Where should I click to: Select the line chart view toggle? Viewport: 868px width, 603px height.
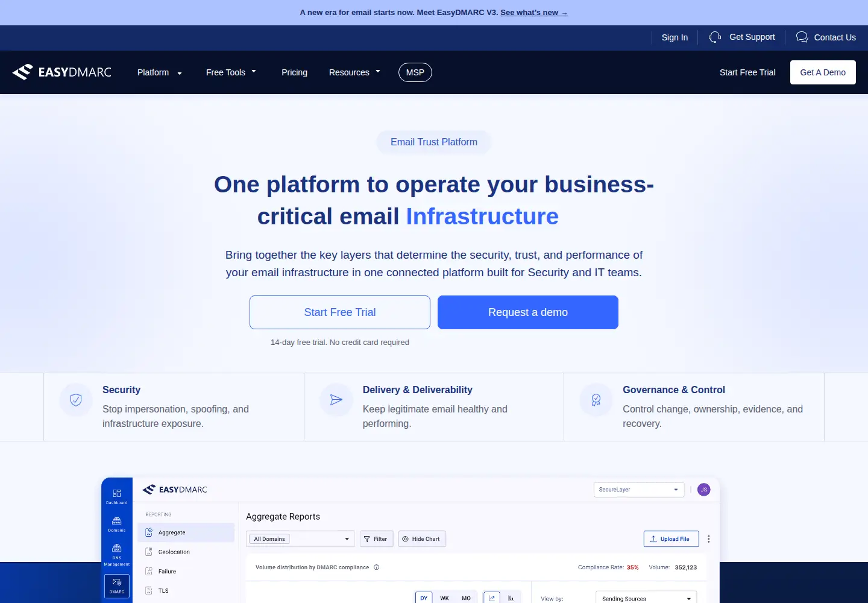click(492, 598)
